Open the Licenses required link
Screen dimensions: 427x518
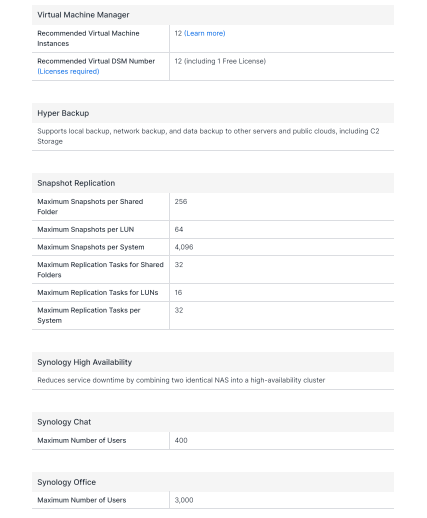point(68,71)
